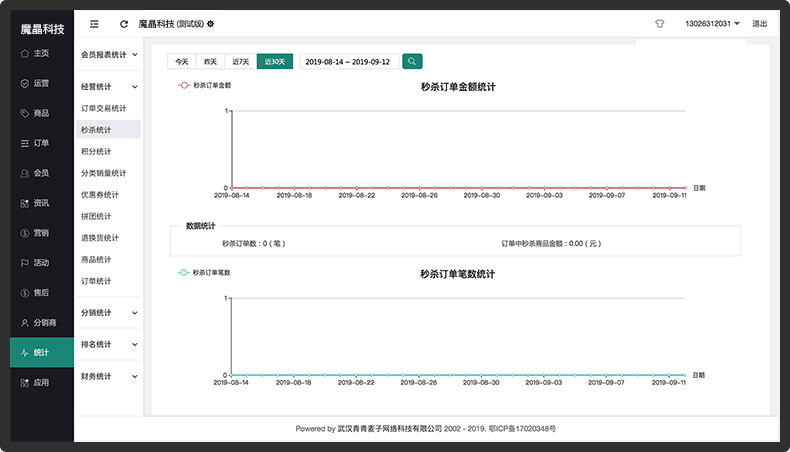Expand the 排名统计 submenu

click(109, 345)
